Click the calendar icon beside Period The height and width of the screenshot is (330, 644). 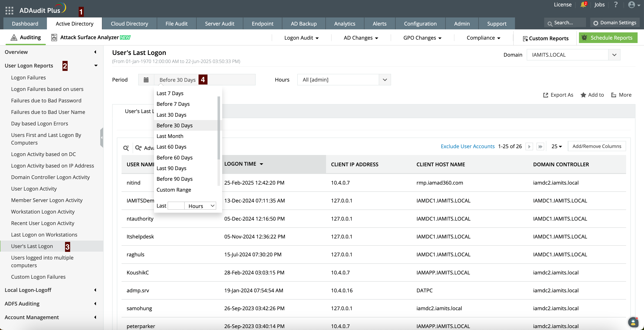(146, 80)
